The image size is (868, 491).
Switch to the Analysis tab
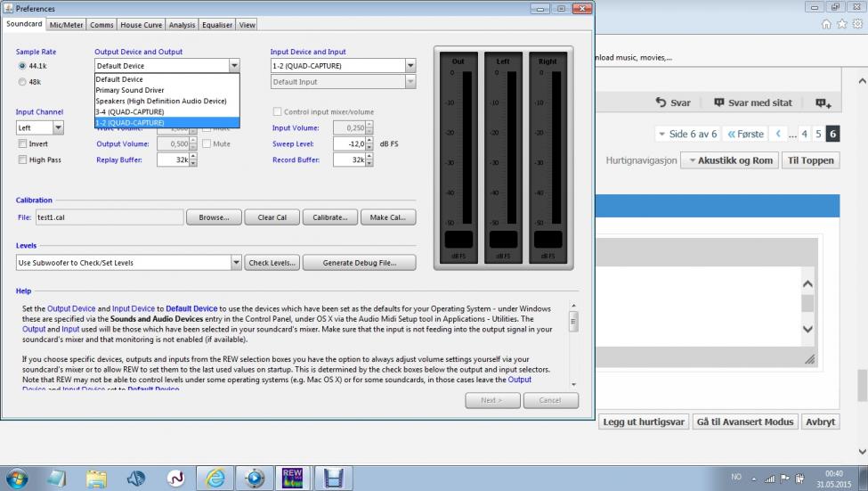click(182, 25)
